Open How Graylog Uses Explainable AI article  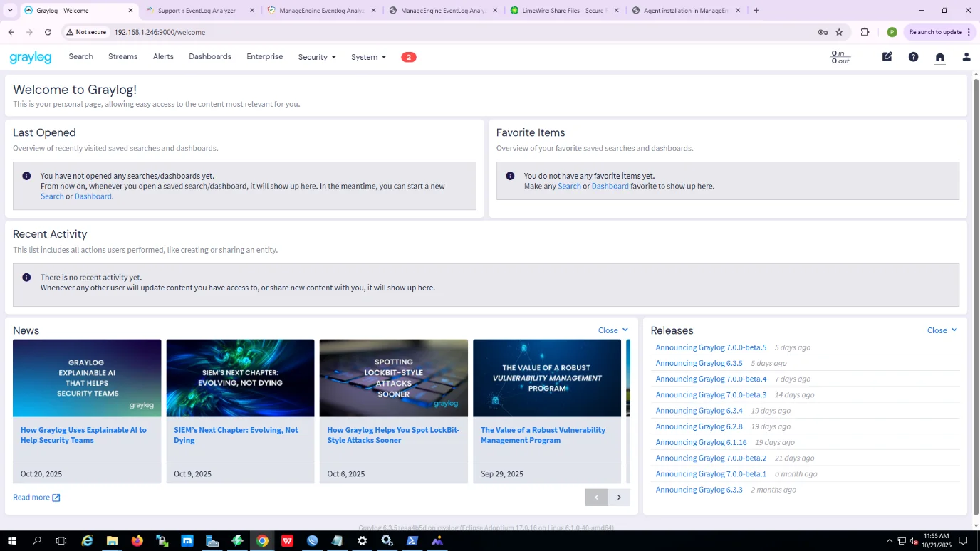click(x=83, y=435)
